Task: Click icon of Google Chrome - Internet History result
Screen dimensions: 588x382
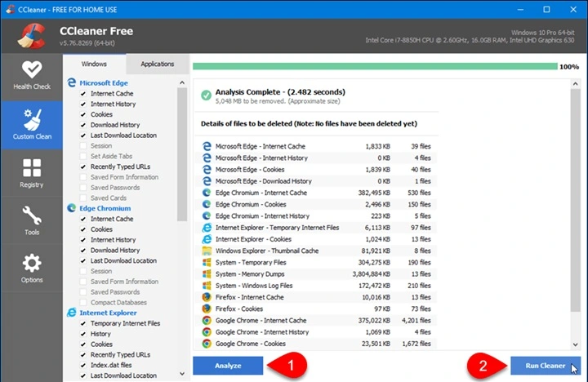Action: pos(207,332)
